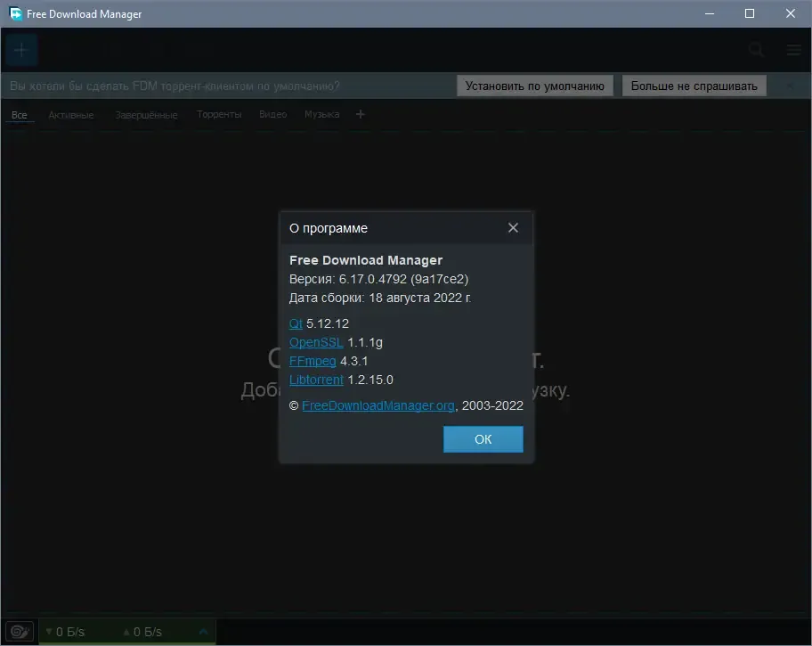812x646 pixels.
Task: Visit FreeDownloadManager.org link
Action: (378, 405)
